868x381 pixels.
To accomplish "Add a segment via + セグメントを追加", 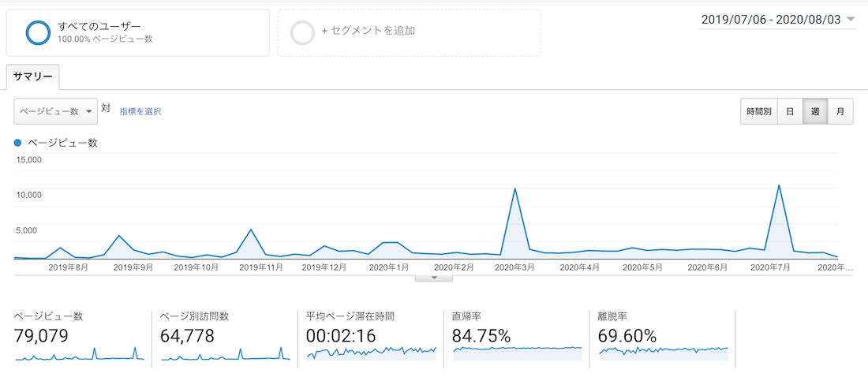I will tap(368, 31).
